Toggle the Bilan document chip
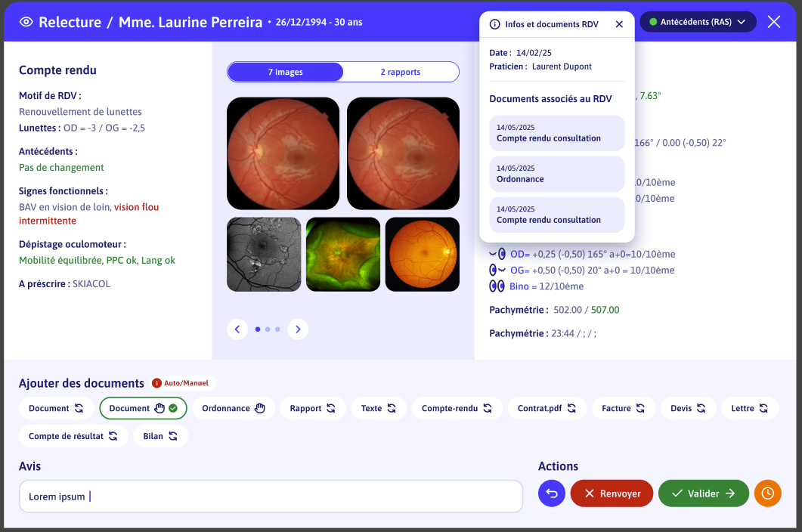The height and width of the screenshot is (532, 802). point(160,436)
